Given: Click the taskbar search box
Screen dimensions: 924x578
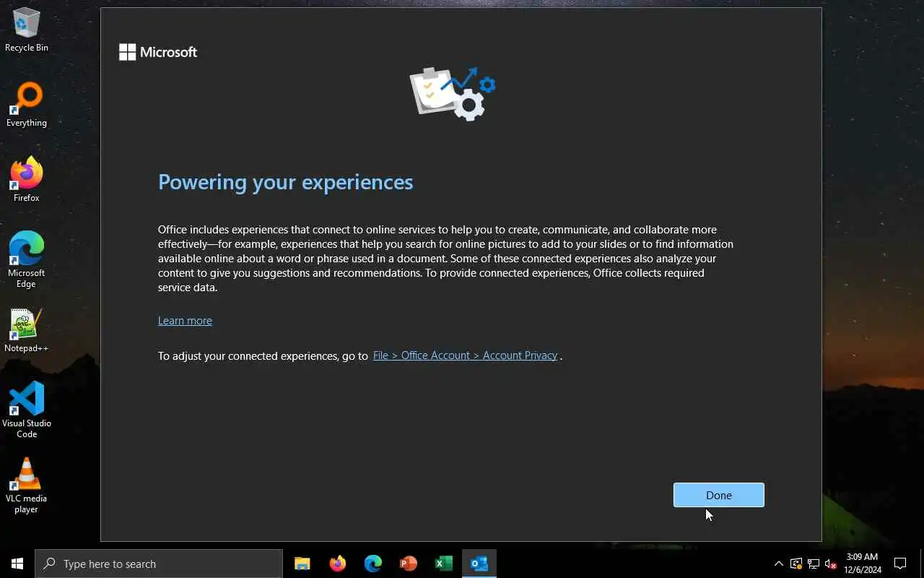Looking at the screenshot, I should [x=159, y=564].
